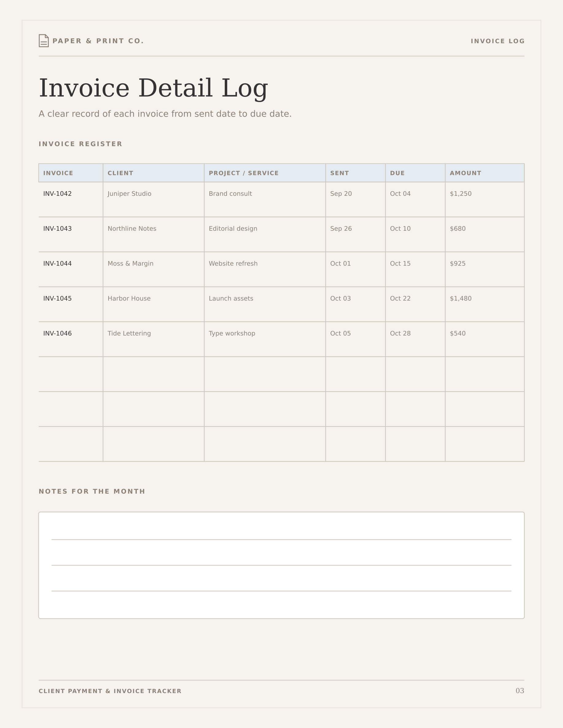Image resolution: width=563 pixels, height=728 pixels.
Task: Click the Oct 22 due date
Action: point(400,299)
